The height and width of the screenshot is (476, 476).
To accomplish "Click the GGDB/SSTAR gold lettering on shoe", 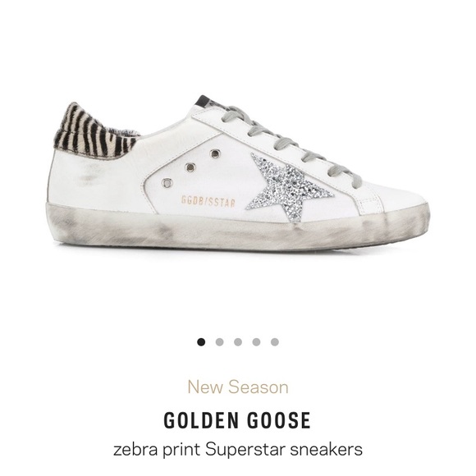I will pos(208,202).
